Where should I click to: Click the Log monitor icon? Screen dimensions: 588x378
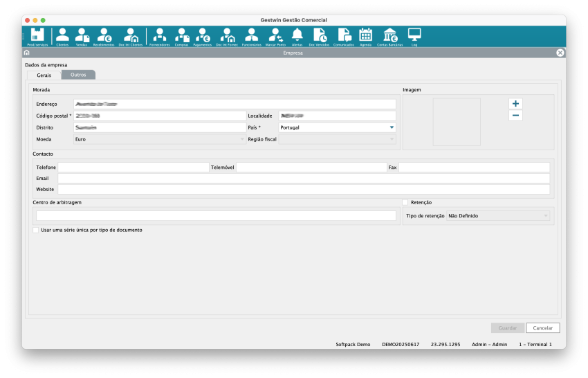(x=414, y=35)
